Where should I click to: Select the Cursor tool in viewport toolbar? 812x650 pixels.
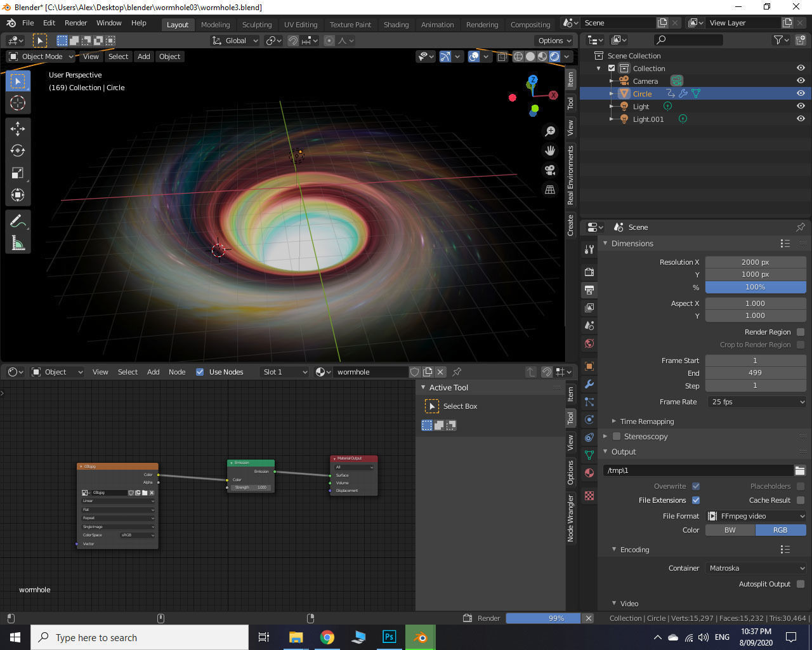point(18,103)
